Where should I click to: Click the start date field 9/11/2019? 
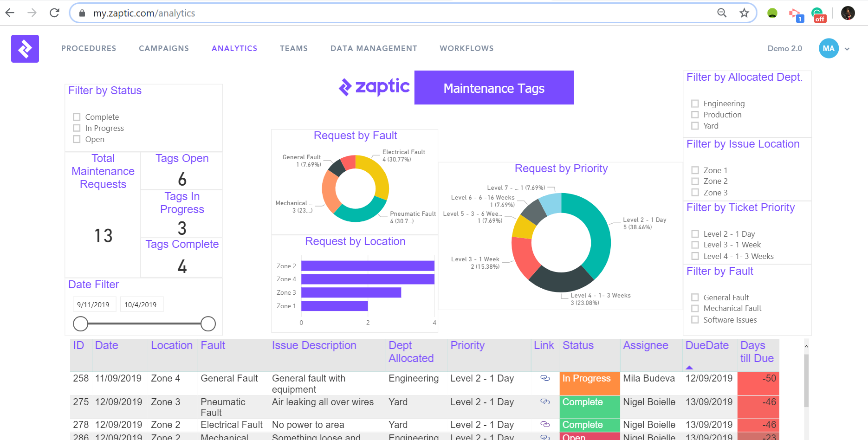tap(93, 305)
